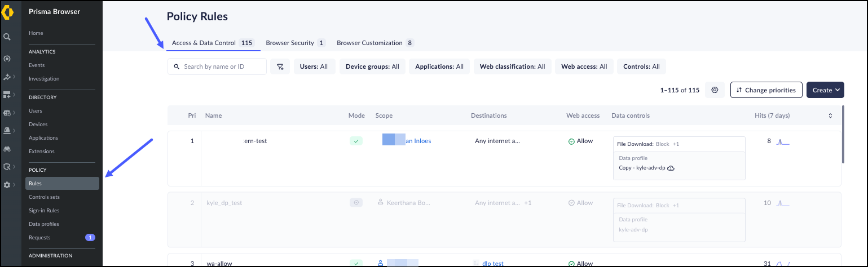This screenshot has height=267, width=868.
Task: Click the Requests badge showing 1
Action: coord(90,238)
